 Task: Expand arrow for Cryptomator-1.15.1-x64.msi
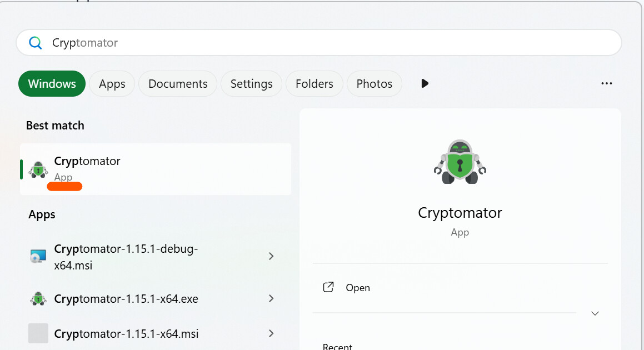(271, 333)
